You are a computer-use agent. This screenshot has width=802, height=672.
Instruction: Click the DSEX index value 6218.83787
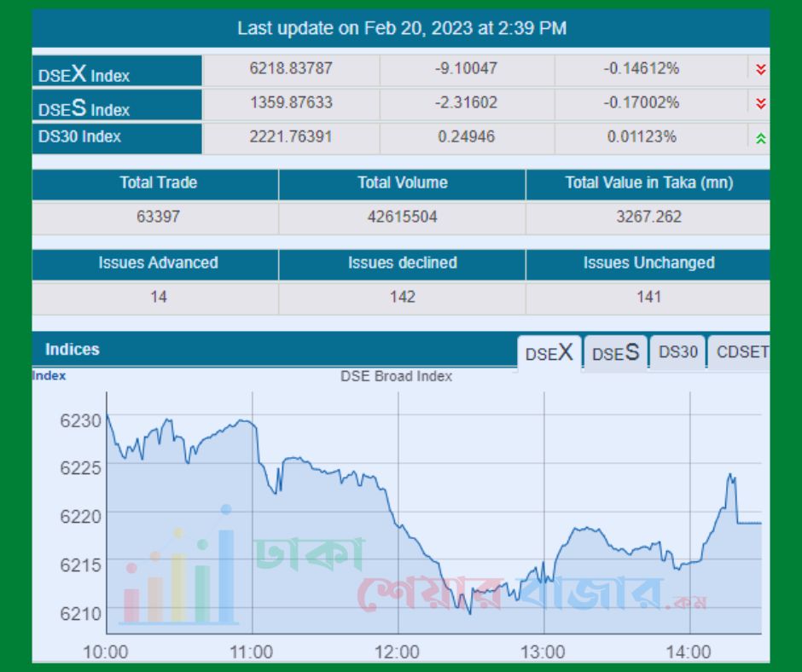(x=291, y=68)
